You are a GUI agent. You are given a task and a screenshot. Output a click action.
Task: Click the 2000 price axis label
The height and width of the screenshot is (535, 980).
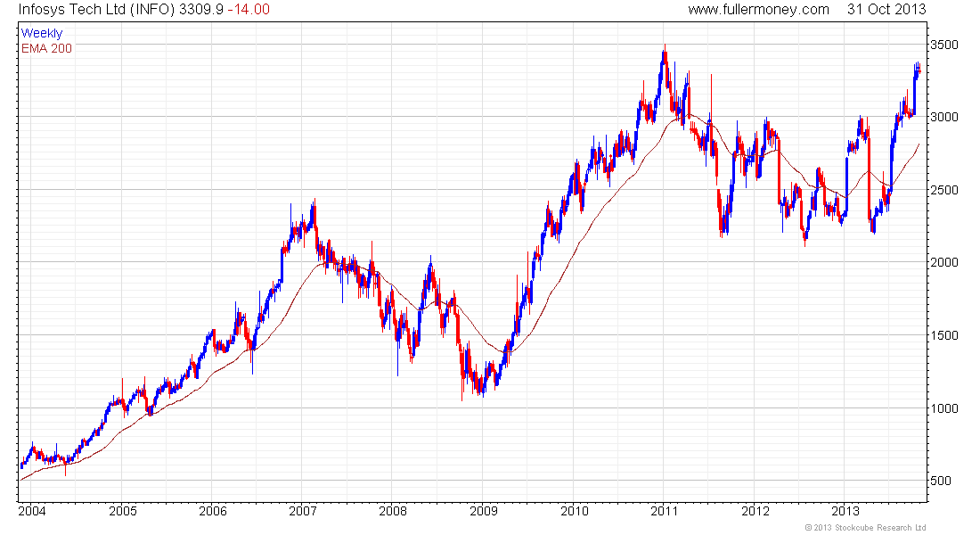click(x=943, y=262)
